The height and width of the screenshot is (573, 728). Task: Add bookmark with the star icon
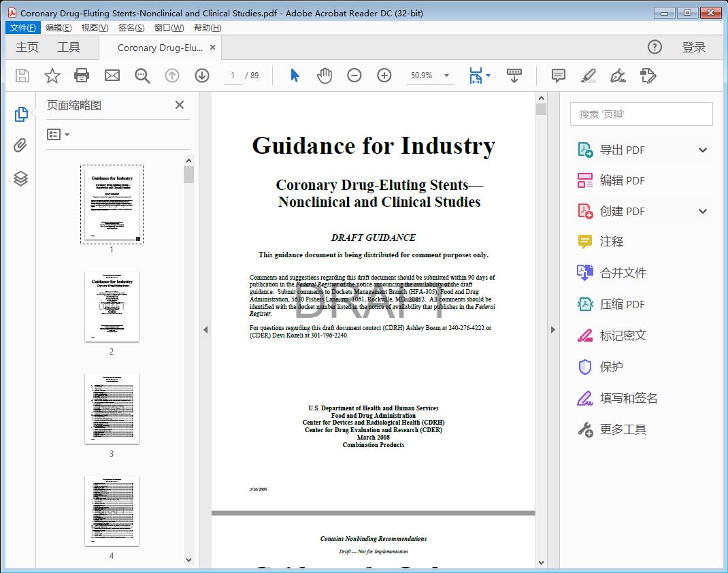52,76
